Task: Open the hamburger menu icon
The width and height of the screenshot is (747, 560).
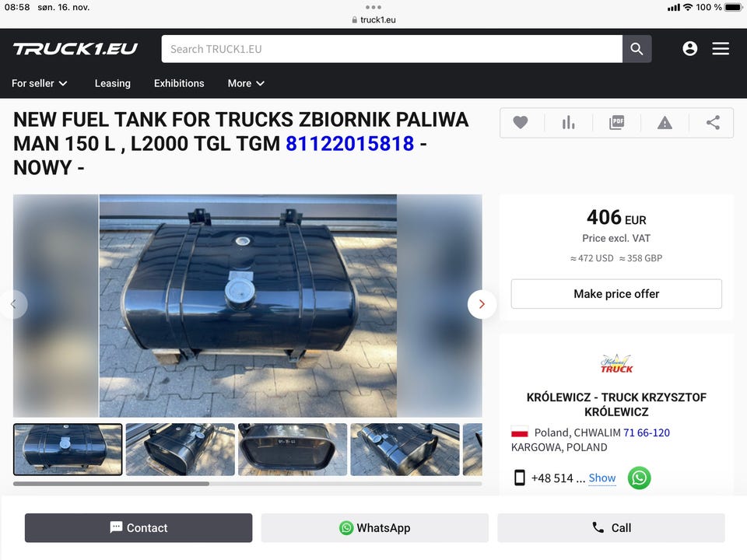Action: click(721, 48)
